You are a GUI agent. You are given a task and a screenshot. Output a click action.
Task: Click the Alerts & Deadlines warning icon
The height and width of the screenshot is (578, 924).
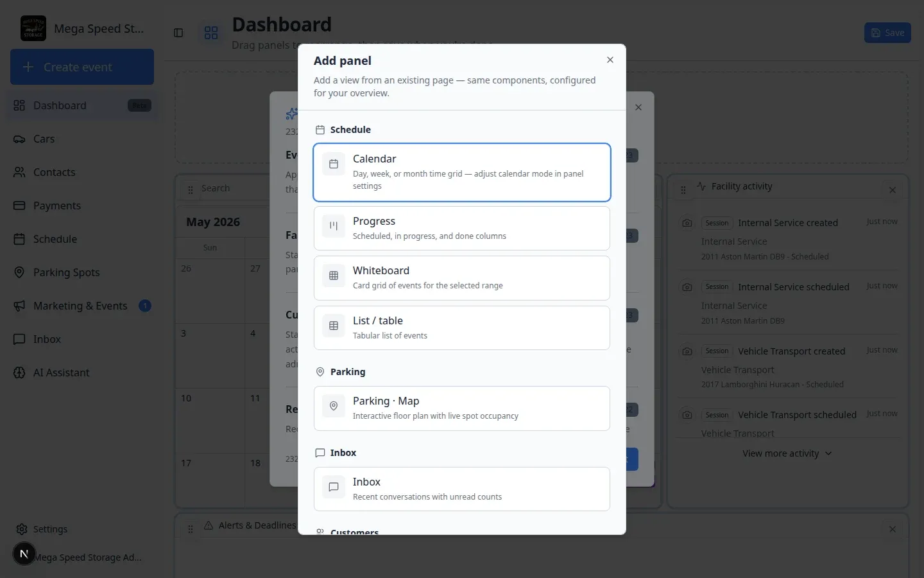click(209, 525)
